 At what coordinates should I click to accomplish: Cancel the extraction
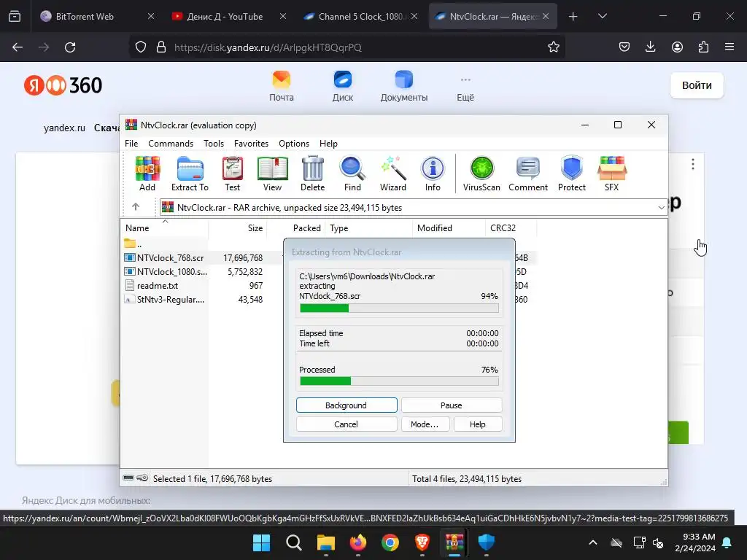point(347,424)
